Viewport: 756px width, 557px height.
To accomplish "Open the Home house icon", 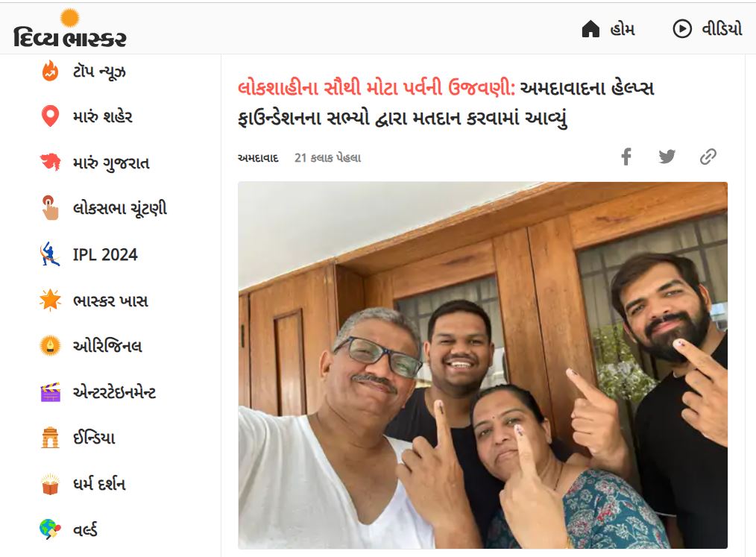I will tap(590, 29).
